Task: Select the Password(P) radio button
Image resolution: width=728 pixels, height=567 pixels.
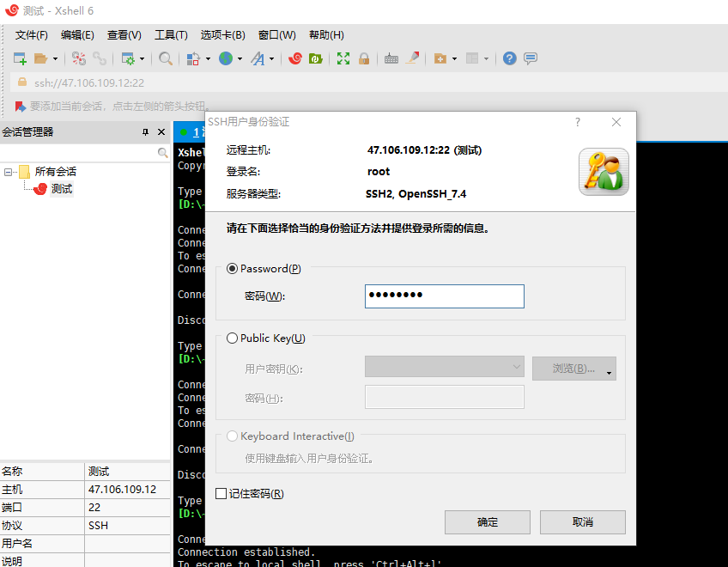Action: [232, 269]
